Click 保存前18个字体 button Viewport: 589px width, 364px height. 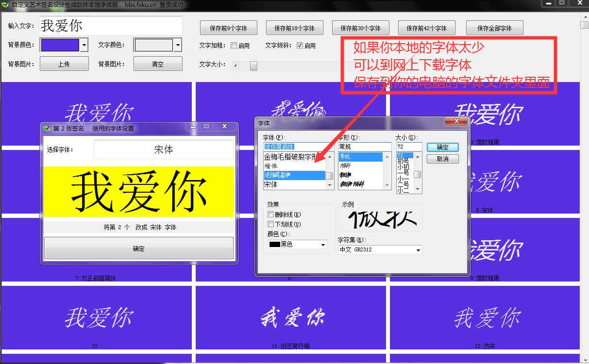(294, 28)
